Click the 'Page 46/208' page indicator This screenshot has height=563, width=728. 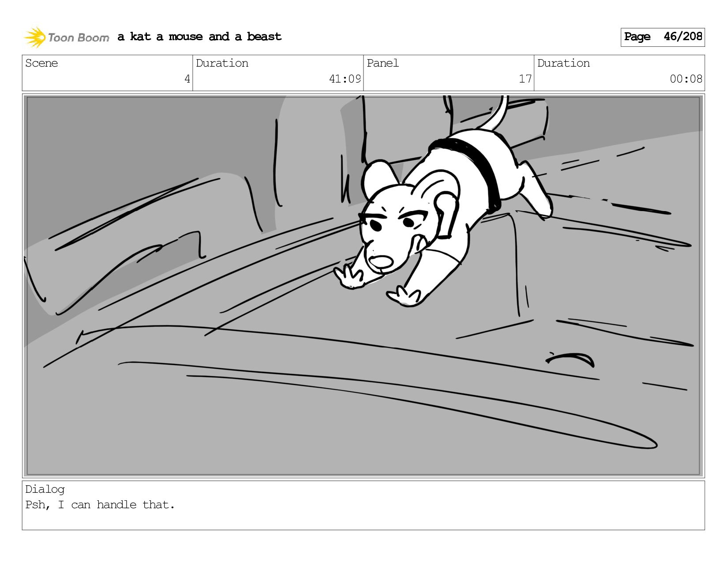click(x=663, y=37)
